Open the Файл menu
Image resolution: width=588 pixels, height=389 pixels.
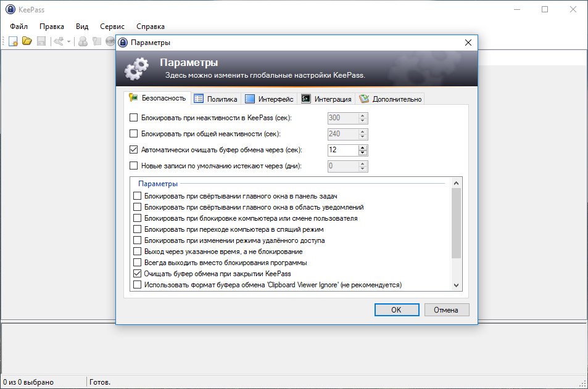pos(19,27)
